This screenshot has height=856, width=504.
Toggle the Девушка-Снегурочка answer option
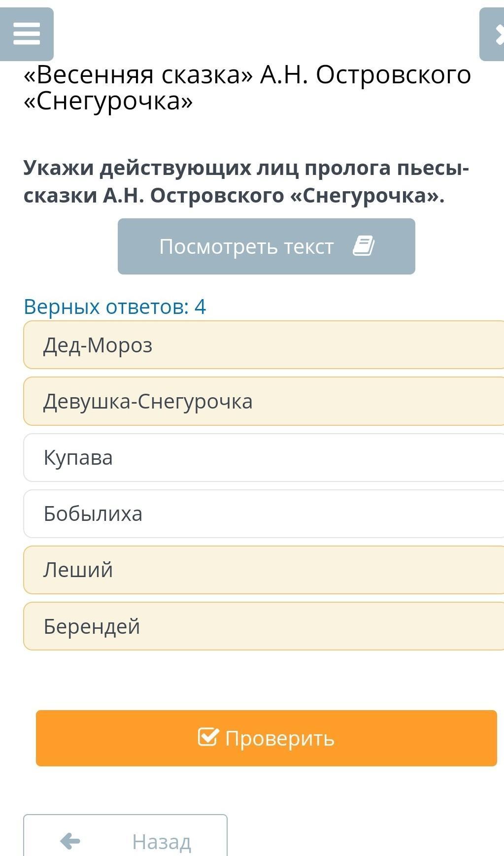(264, 401)
